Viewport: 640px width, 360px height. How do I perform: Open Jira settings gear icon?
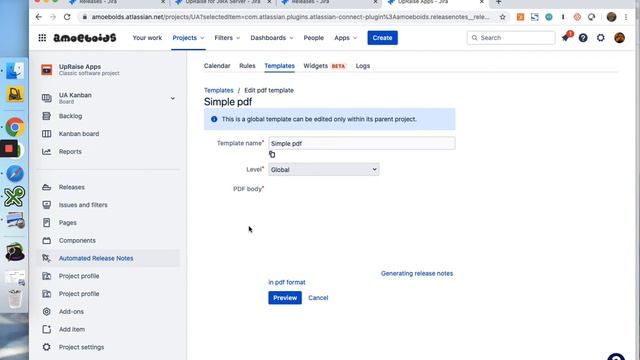click(x=600, y=38)
